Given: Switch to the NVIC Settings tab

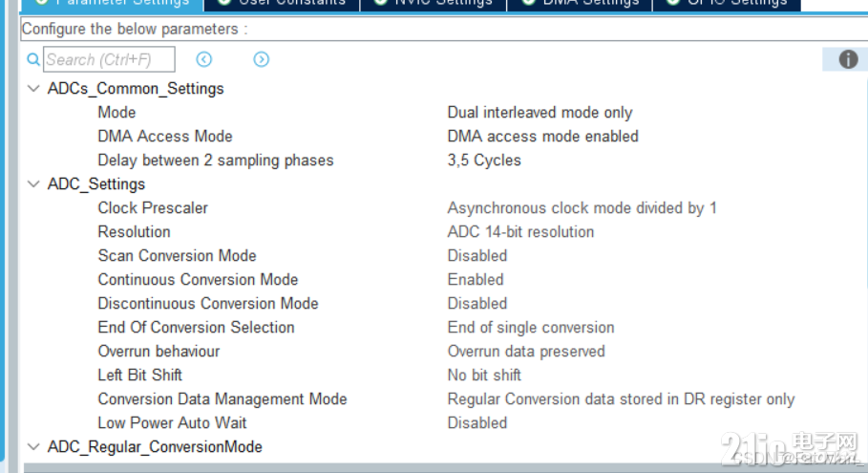Looking at the screenshot, I should [x=434, y=5].
